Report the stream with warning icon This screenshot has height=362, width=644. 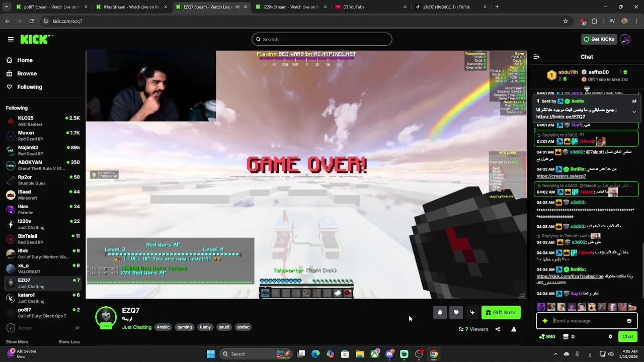(514, 329)
